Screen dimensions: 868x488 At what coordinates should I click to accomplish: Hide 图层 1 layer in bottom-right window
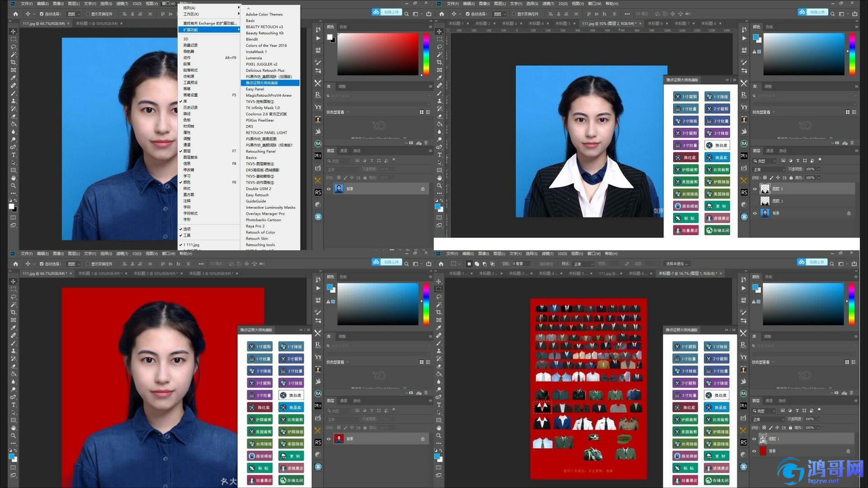coord(754,439)
